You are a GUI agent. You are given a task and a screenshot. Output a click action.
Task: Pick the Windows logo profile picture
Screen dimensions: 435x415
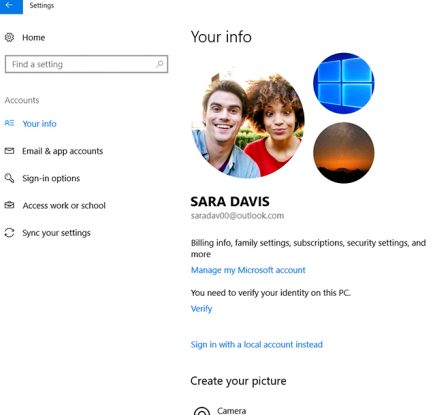pos(344,83)
